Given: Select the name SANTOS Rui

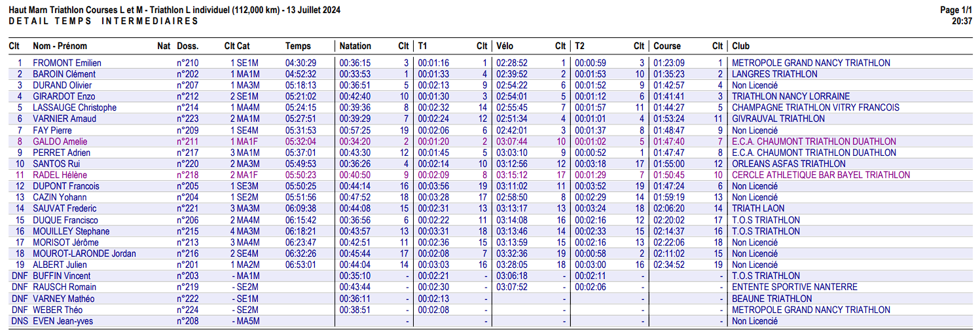Looking at the screenshot, I should (56, 164).
